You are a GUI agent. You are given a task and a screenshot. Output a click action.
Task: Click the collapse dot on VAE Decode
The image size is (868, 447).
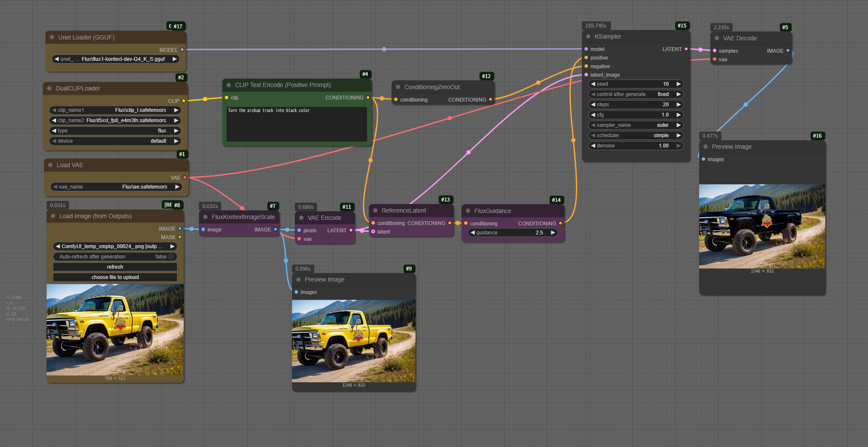[x=717, y=38]
